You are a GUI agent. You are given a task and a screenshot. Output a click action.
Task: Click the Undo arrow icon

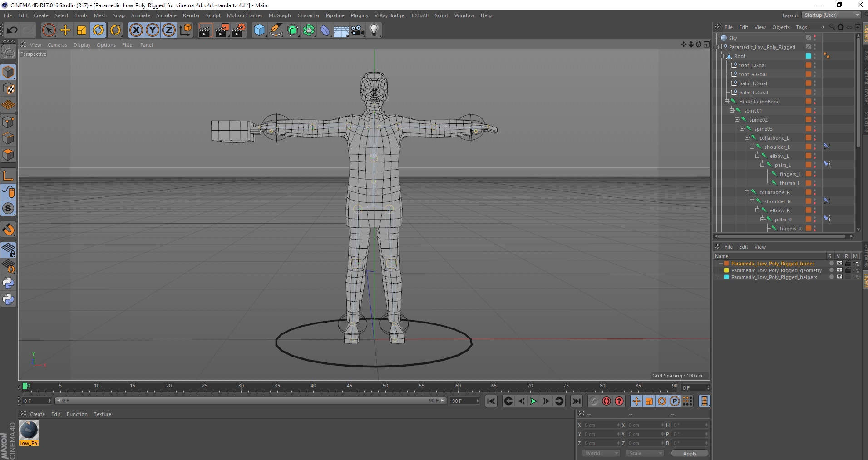pyautogui.click(x=12, y=30)
